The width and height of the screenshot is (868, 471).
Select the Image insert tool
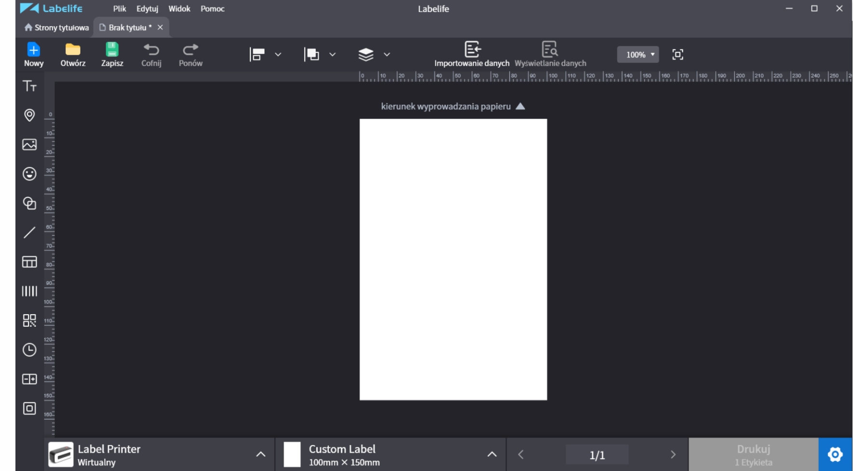point(29,144)
